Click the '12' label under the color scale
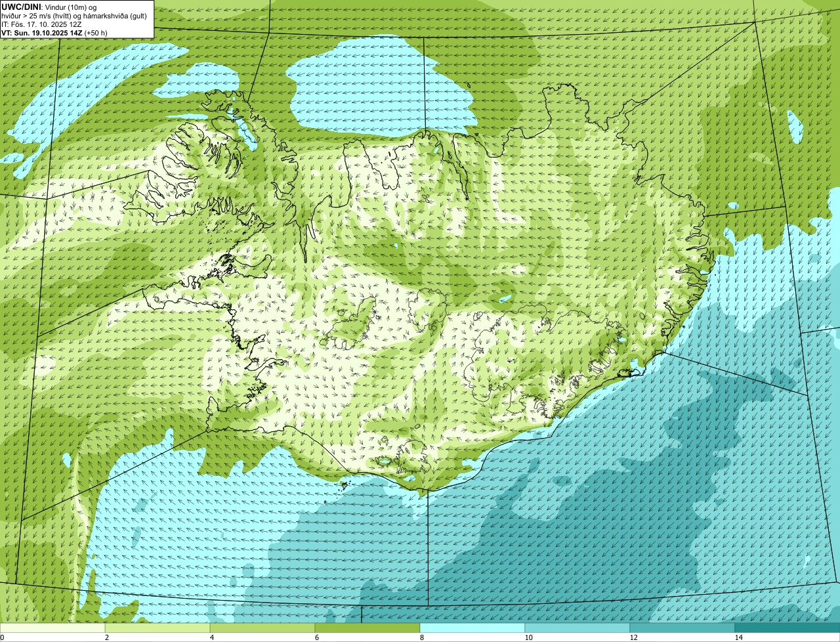 coord(633,637)
